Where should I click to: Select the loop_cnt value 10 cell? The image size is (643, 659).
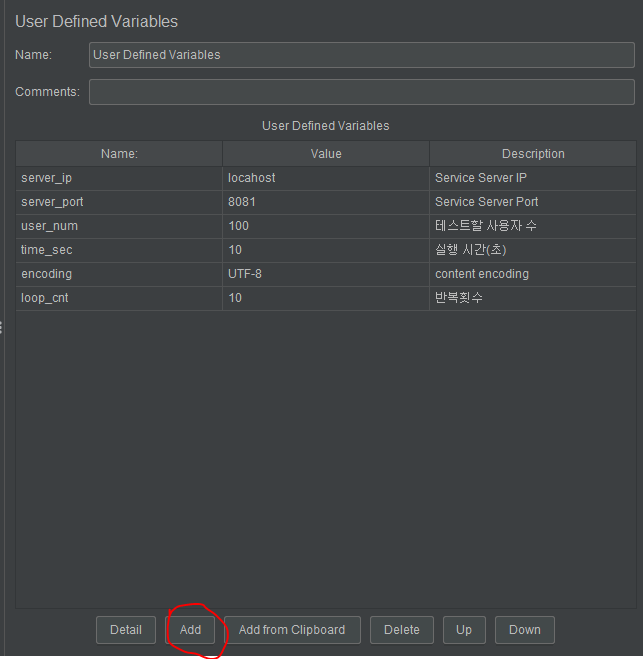326,298
